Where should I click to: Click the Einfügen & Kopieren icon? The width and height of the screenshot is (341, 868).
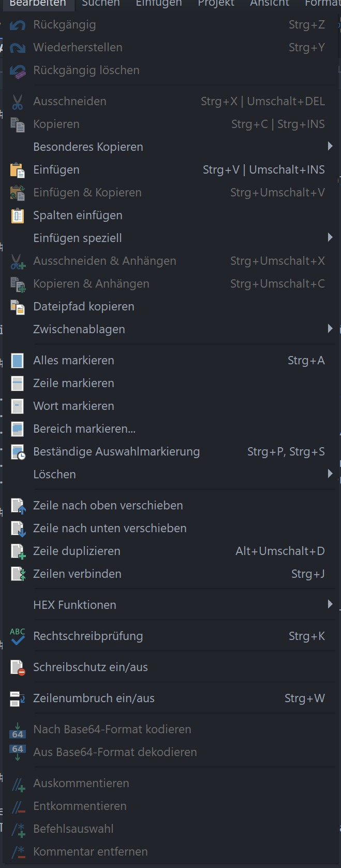point(18,193)
